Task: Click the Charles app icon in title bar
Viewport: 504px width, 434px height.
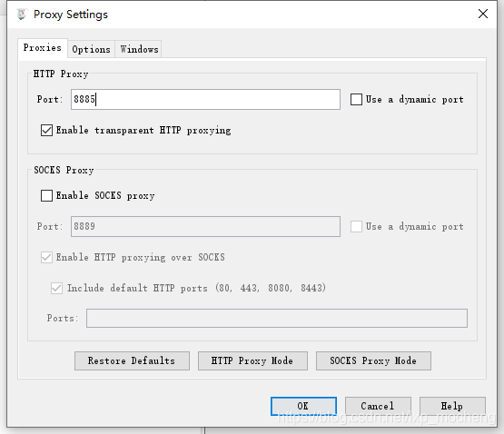Action: tap(22, 15)
